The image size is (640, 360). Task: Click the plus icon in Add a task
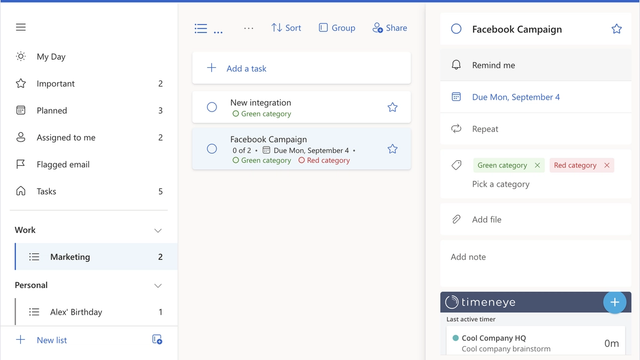[x=211, y=68]
